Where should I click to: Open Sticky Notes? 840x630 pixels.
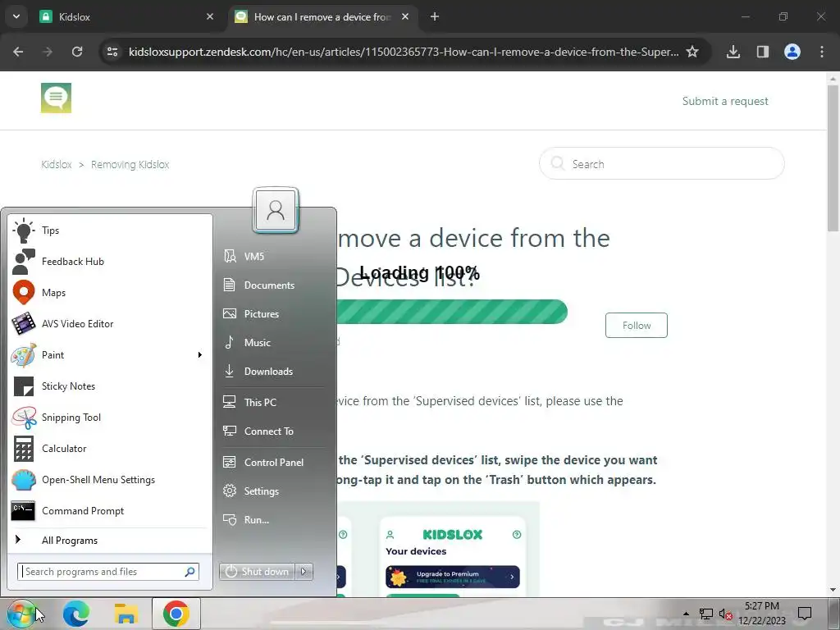click(110, 386)
